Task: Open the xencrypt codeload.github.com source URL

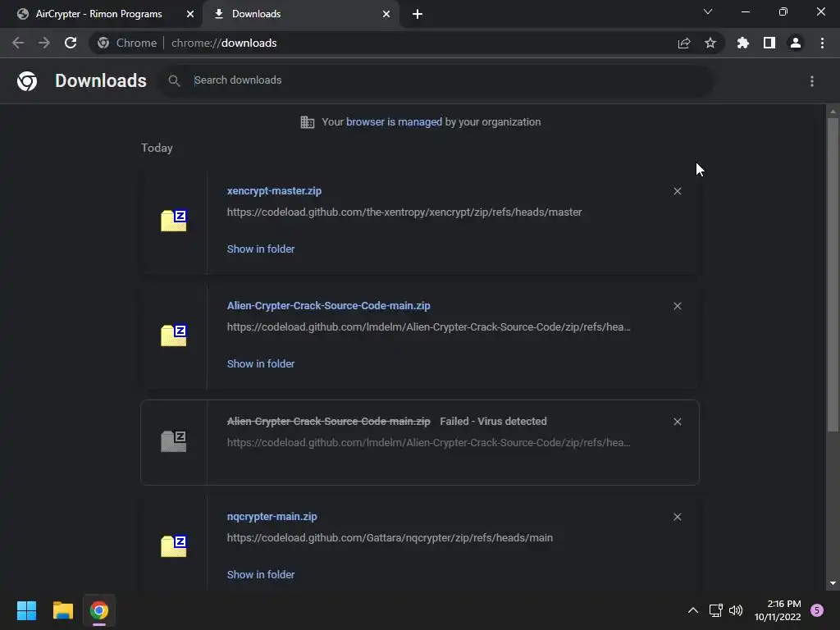Action: tap(404, 212)
